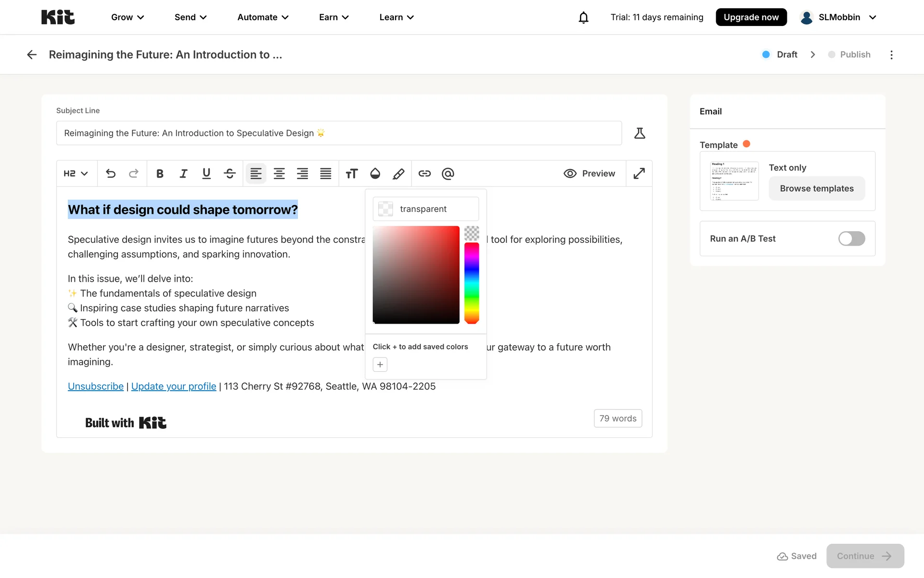Open the H2 heading style dropdown
The height and width of the screenshot is (578, 924).
76,173
